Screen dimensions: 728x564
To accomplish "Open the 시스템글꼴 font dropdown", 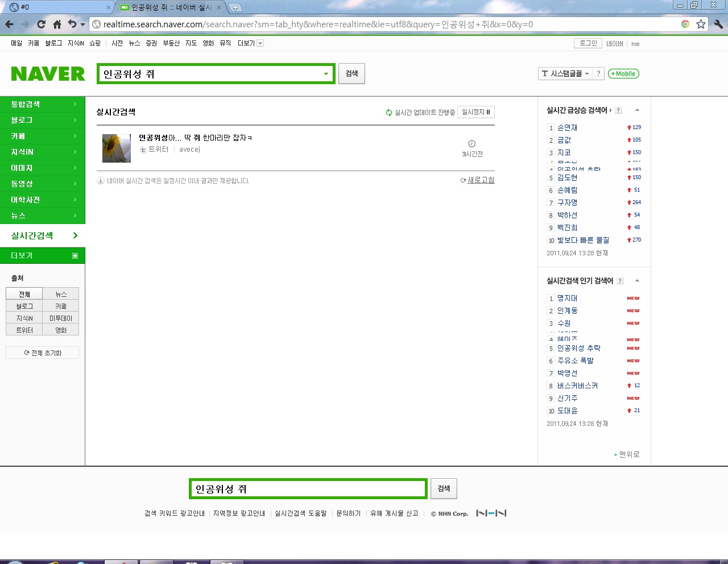I will [x=565, y=74].
